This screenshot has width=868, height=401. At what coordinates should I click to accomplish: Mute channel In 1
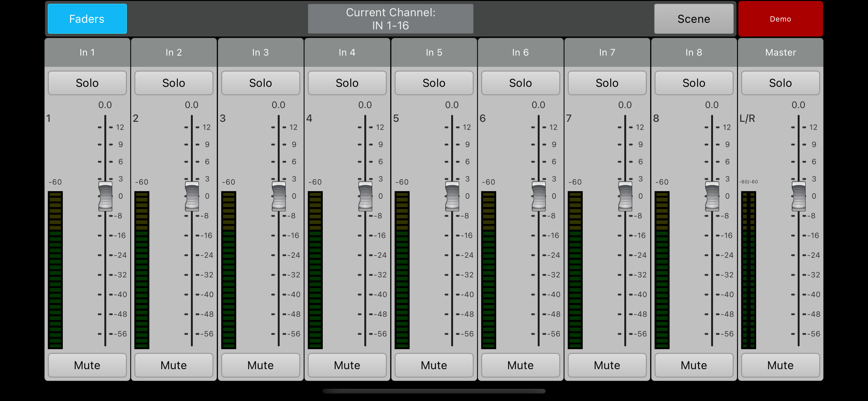tap(87, 365)
